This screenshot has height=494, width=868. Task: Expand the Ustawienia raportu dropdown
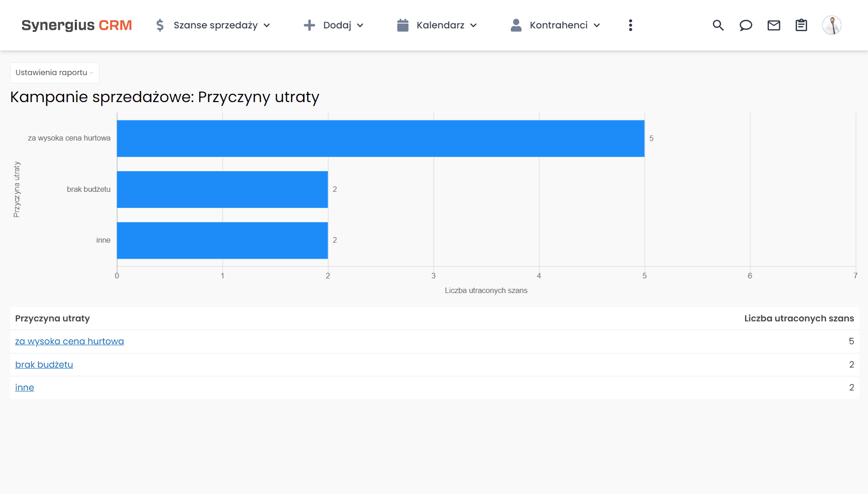tap(54, 72)
